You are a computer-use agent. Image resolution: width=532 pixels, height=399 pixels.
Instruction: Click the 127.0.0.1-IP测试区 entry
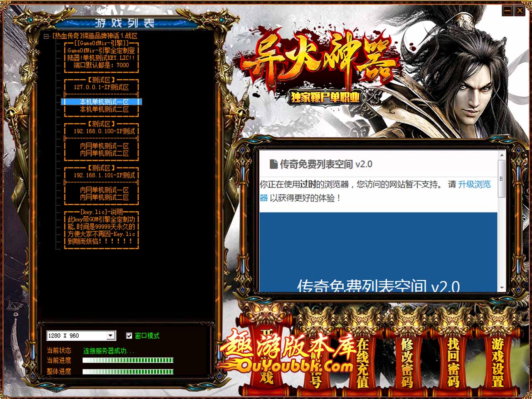[101, 87]
